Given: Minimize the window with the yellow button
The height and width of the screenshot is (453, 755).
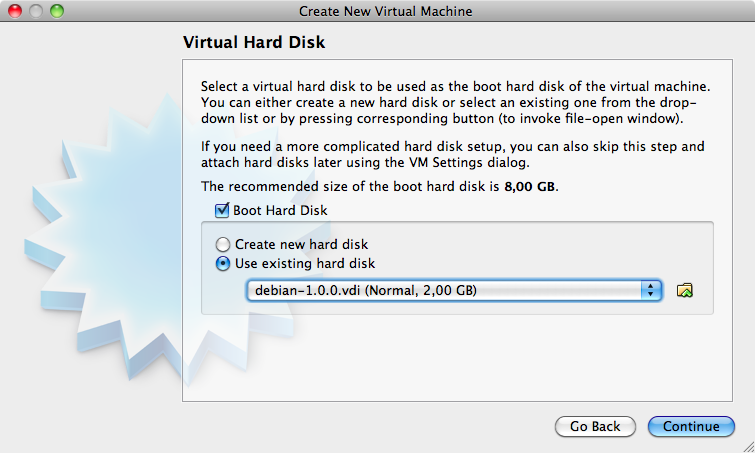Looking at the screenshot, I should [35, 11].
